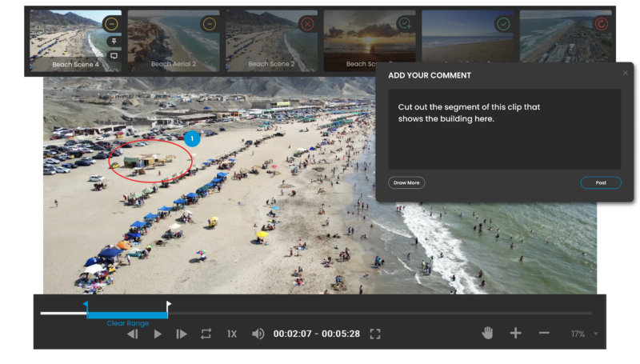Play the video

[158, 334]
